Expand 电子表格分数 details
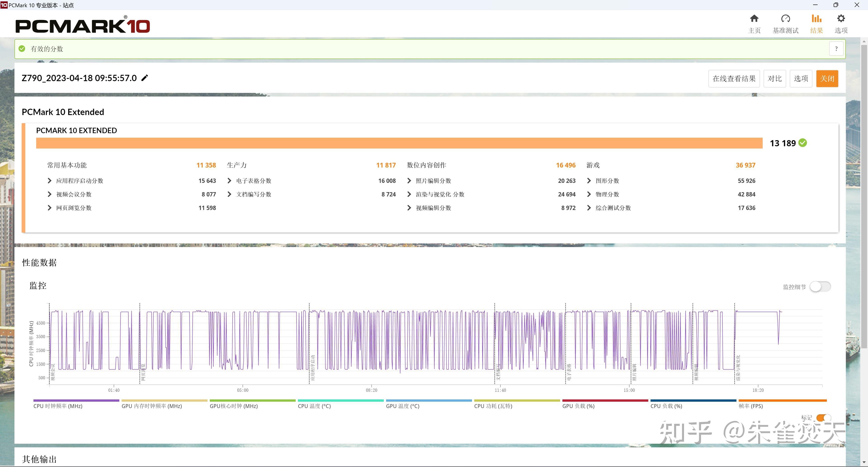 point(229,181)
